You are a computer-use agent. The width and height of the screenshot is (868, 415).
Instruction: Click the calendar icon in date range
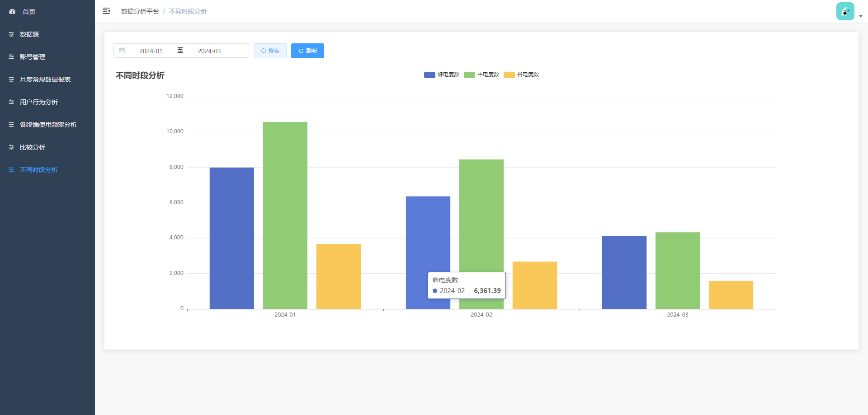122,51
